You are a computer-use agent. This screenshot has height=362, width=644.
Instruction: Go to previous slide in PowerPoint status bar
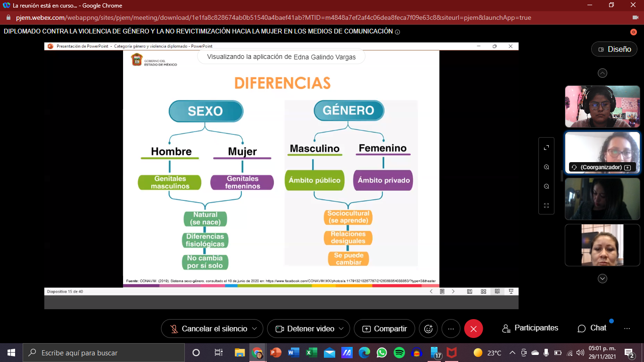(x=431, y=291)
